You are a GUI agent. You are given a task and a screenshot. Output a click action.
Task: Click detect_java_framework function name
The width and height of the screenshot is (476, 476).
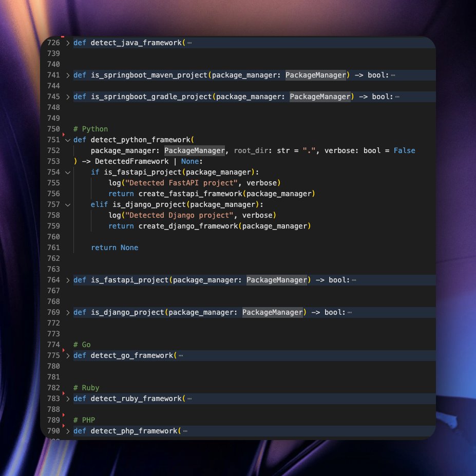tap(136, 43)
